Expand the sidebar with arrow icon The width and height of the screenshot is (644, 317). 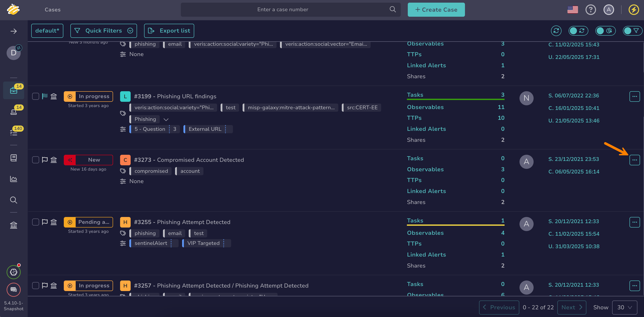tap(13, 31)
